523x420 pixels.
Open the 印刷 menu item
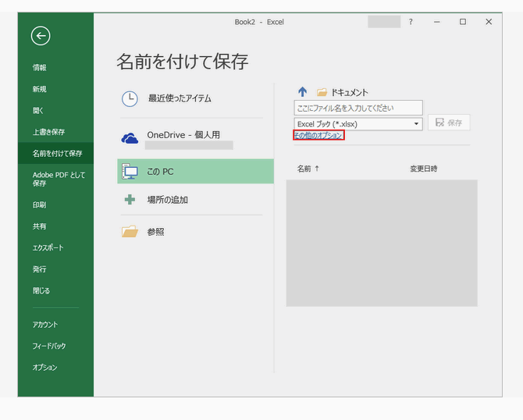pyautogui.click(x=39, y=205)
